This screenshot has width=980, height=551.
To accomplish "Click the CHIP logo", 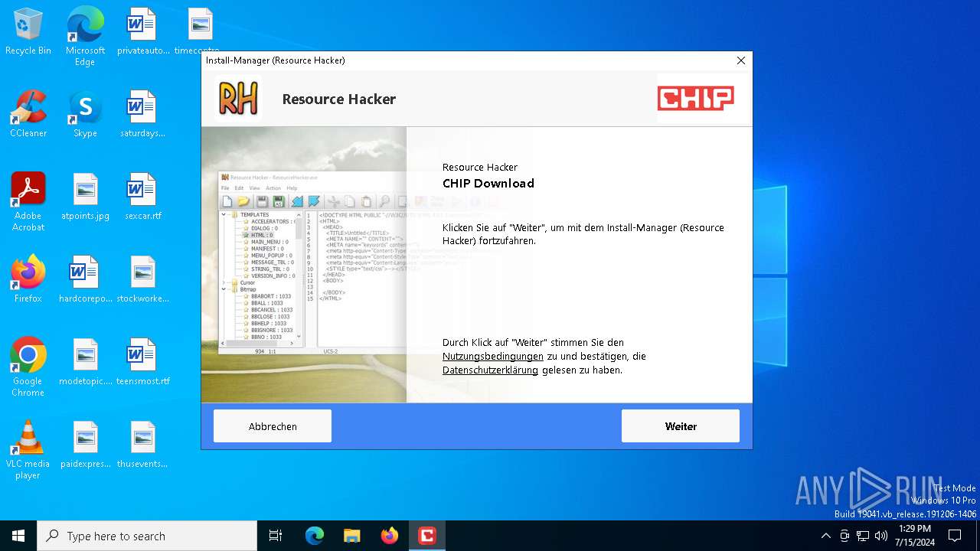I will tap(695, 98).
